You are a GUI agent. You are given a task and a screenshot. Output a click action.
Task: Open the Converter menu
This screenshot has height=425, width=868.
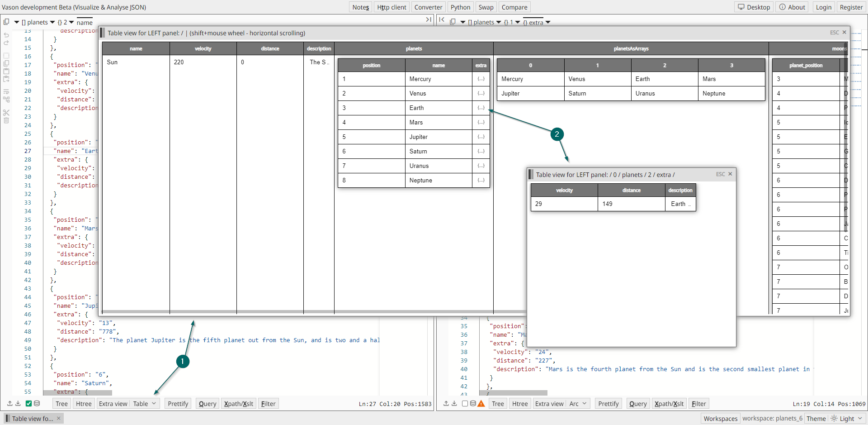point(428,7)
